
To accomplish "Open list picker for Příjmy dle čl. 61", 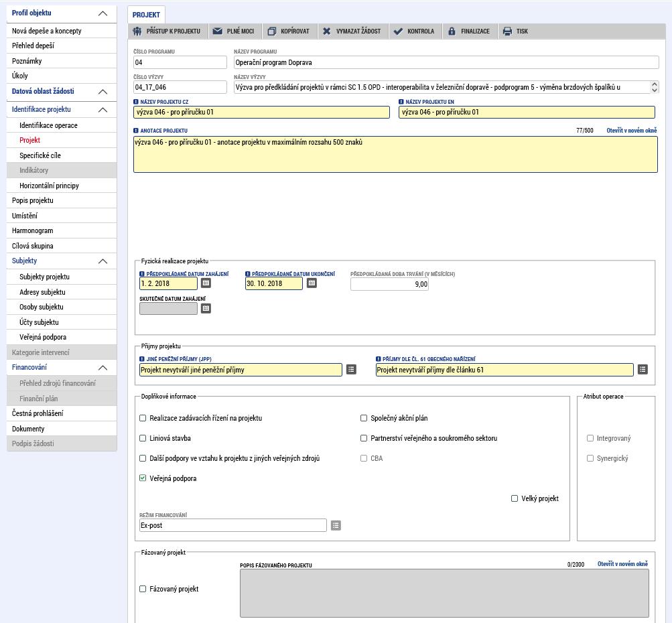I will (643, 369).
